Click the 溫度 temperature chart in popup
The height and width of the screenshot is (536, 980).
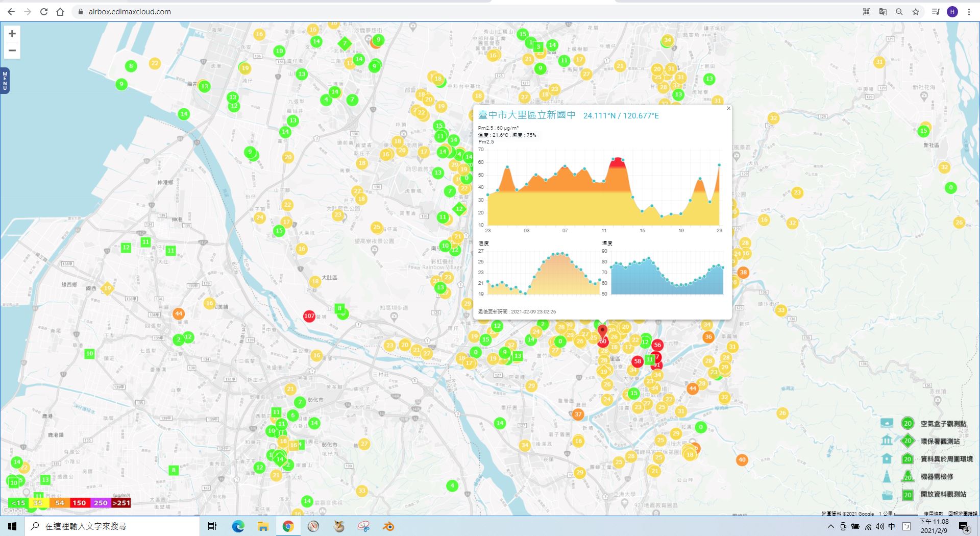(x=543, y=273)
